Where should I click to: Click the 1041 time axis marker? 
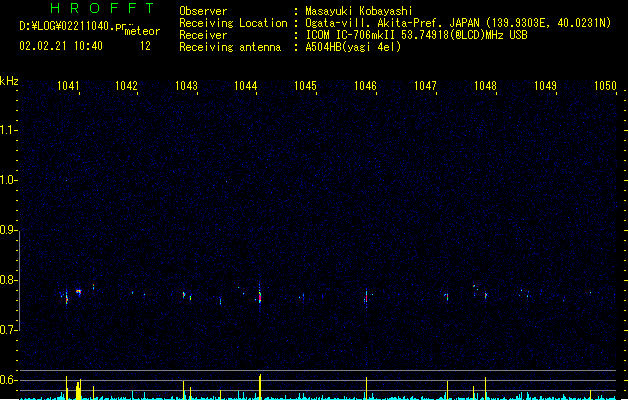68,86
